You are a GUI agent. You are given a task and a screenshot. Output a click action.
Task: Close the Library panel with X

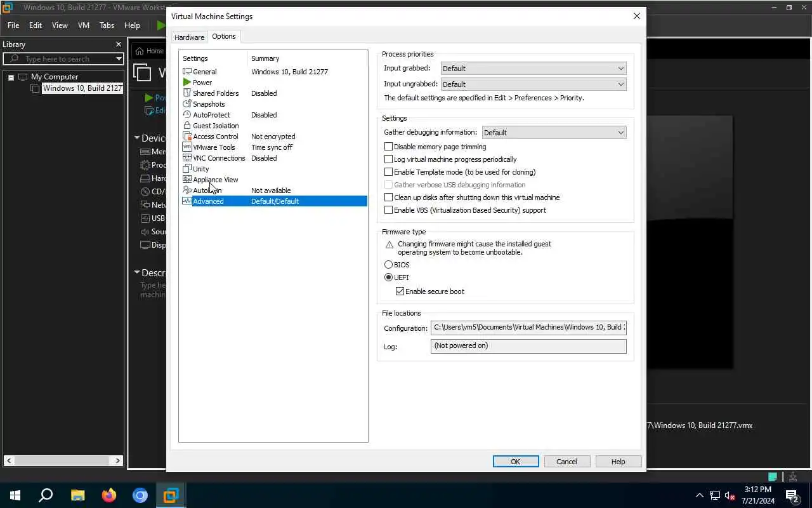click(x=118, y=44)
